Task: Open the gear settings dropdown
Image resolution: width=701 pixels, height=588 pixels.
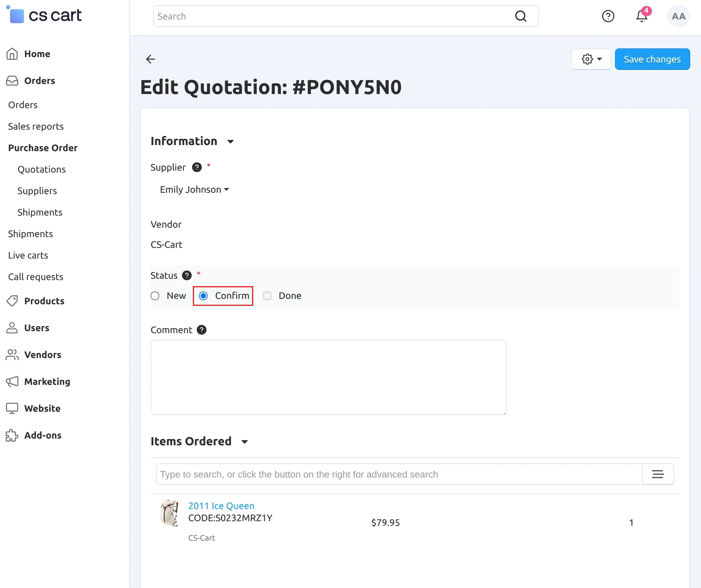Action: (591, 59)
